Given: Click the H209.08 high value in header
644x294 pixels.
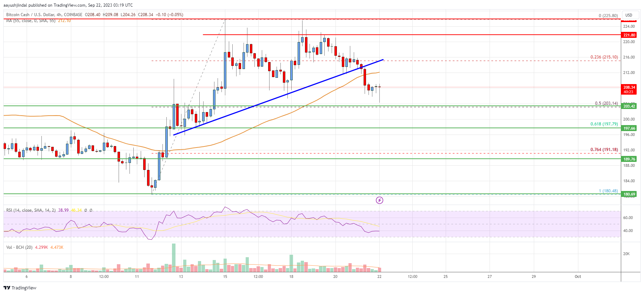Looking at the screenshot, I should coord(111,15).
